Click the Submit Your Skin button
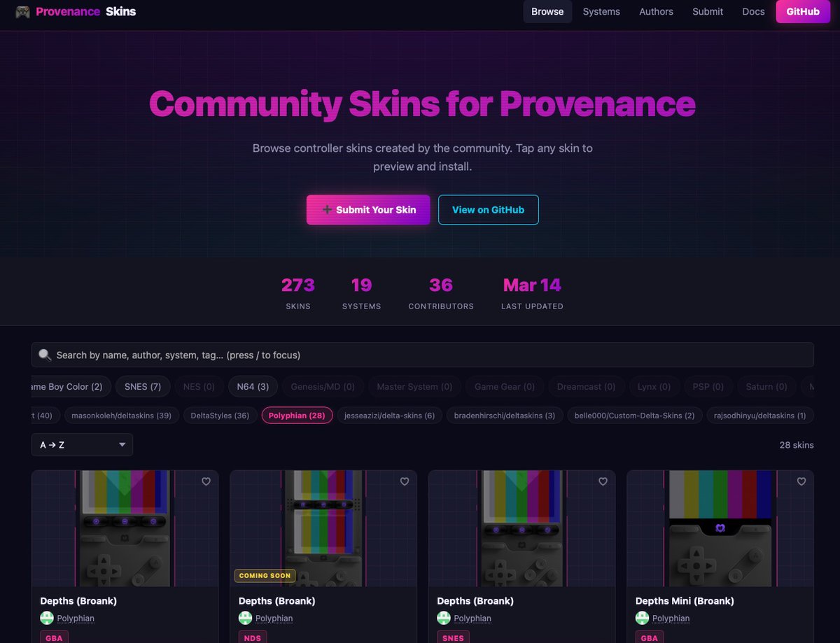Image resolution: width=840 pixels, height=643 pixels. coord(368,210)
